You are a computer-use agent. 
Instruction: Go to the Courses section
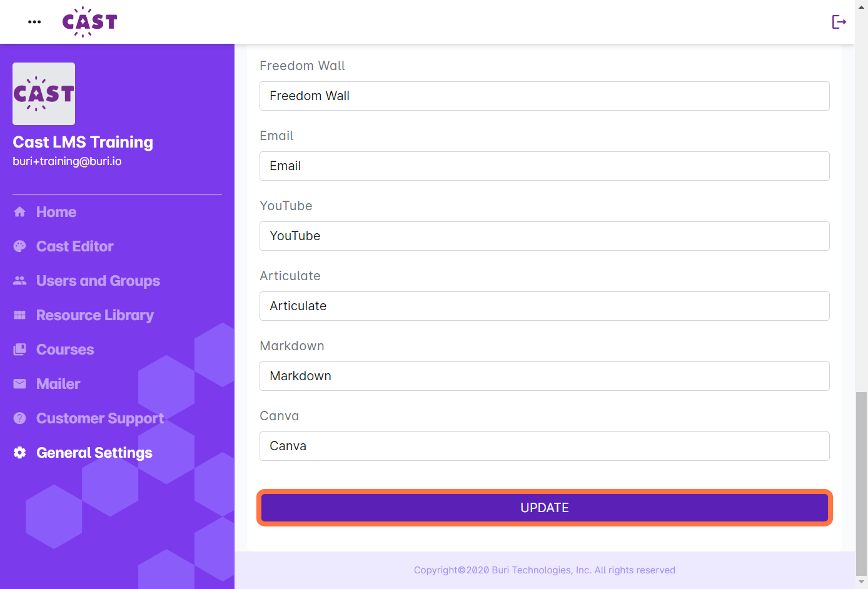coord(65,350)
